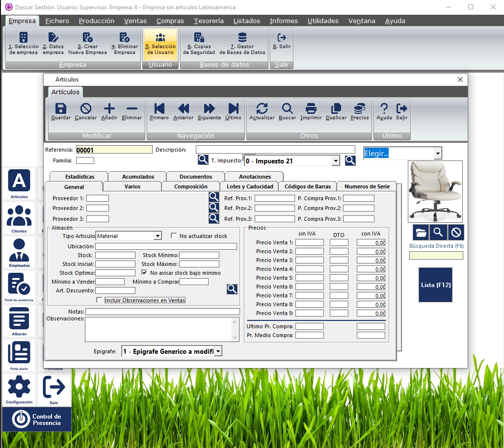The height and width of the screenshot is (448, 504).
Task: Uncheck No avisar stock bajo mínimo
Action: point(144,272)
